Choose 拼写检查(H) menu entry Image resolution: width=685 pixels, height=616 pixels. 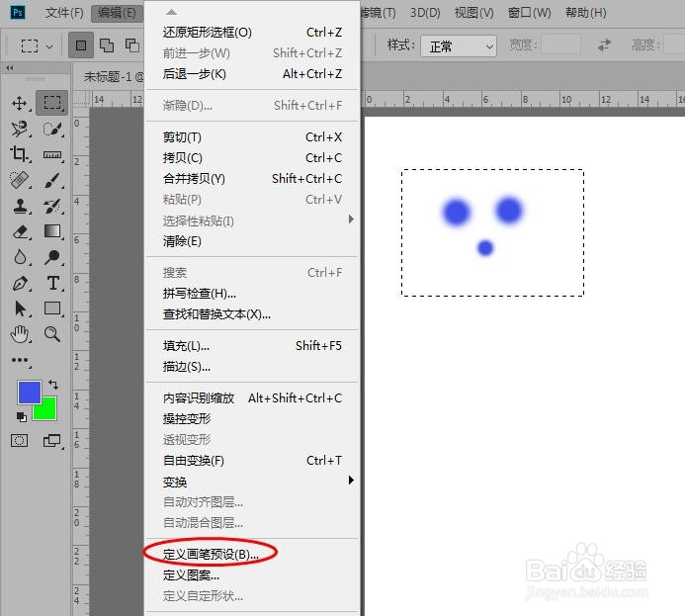[252, 293]
